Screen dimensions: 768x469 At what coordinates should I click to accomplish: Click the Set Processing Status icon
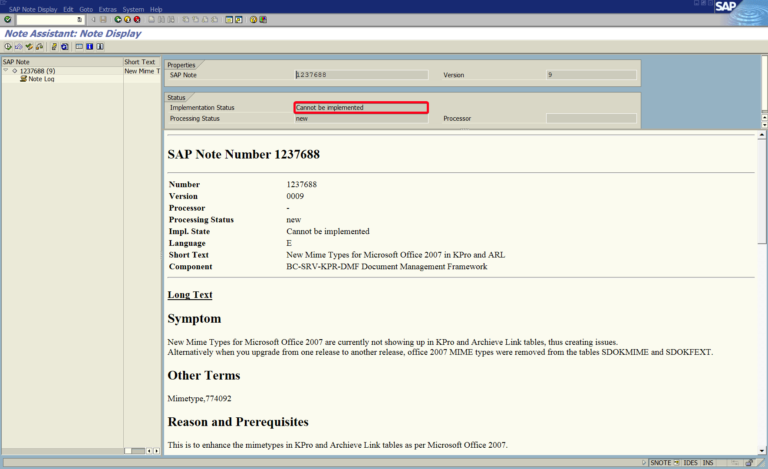pyautogui.click(x=29, y=47)
